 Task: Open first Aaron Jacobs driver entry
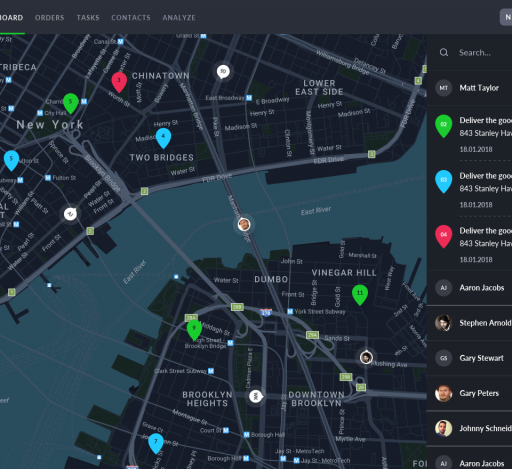point(469,288)
